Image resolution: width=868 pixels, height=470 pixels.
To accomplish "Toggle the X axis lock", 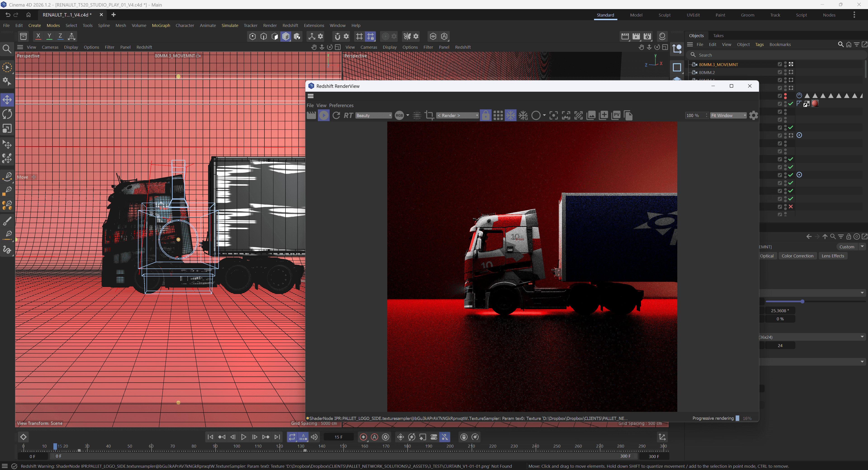I will tap(38, 36).
